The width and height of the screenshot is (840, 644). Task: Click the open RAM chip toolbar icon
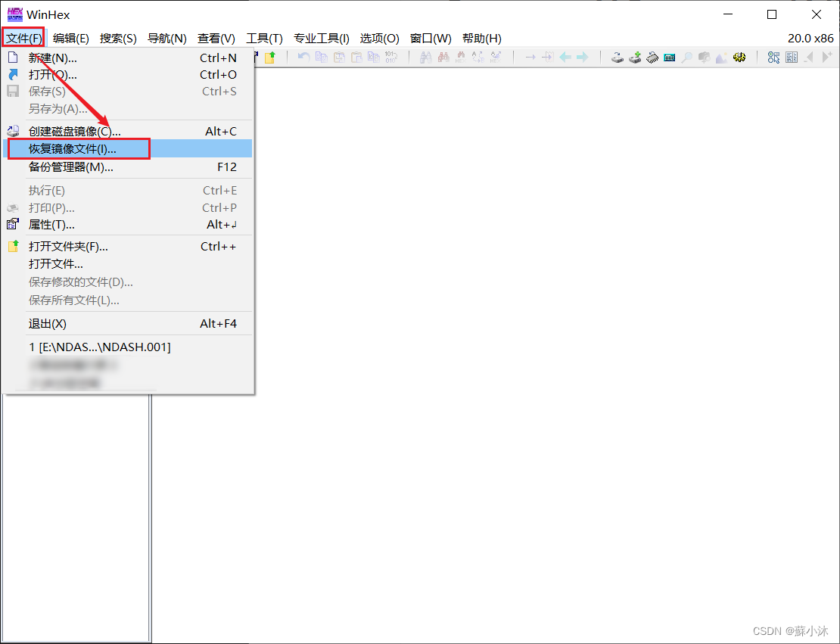click(652, 57)
